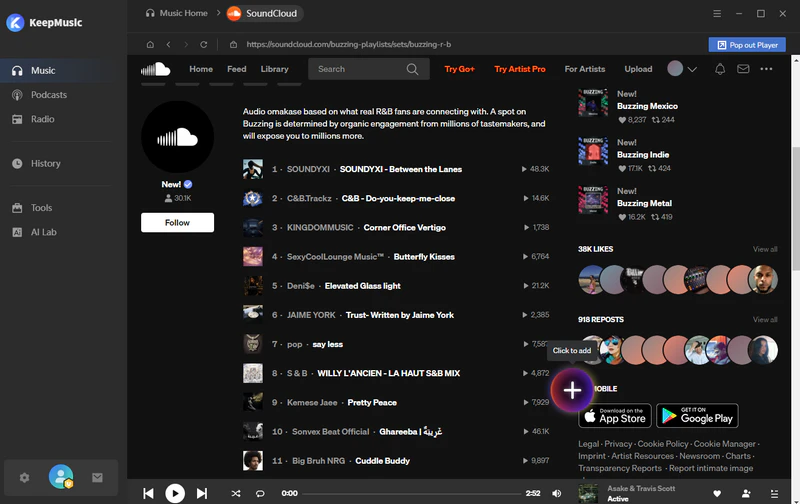Click the page vertical scrollbar
The height and width of the screenshot is (504, 800).
point(795,209)
